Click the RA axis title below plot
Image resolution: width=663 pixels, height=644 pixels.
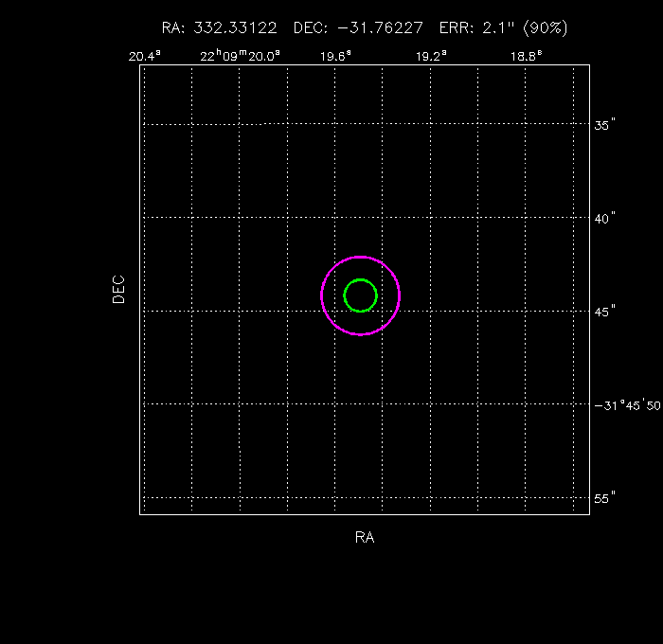coord(365,537)
